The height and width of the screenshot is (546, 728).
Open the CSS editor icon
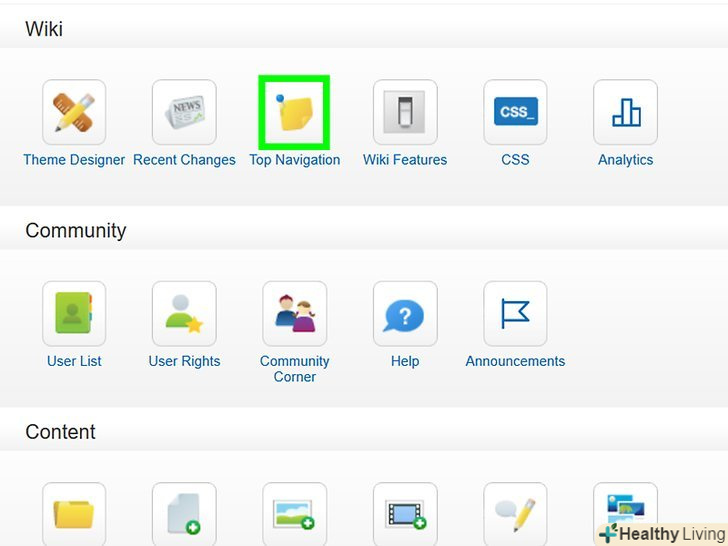(x=515, y=113)
